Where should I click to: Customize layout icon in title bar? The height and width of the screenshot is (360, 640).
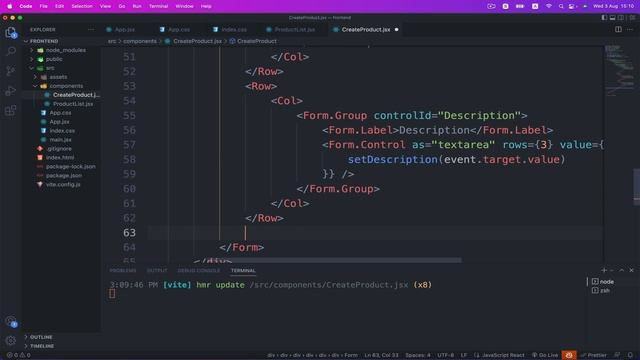(632, 18)
